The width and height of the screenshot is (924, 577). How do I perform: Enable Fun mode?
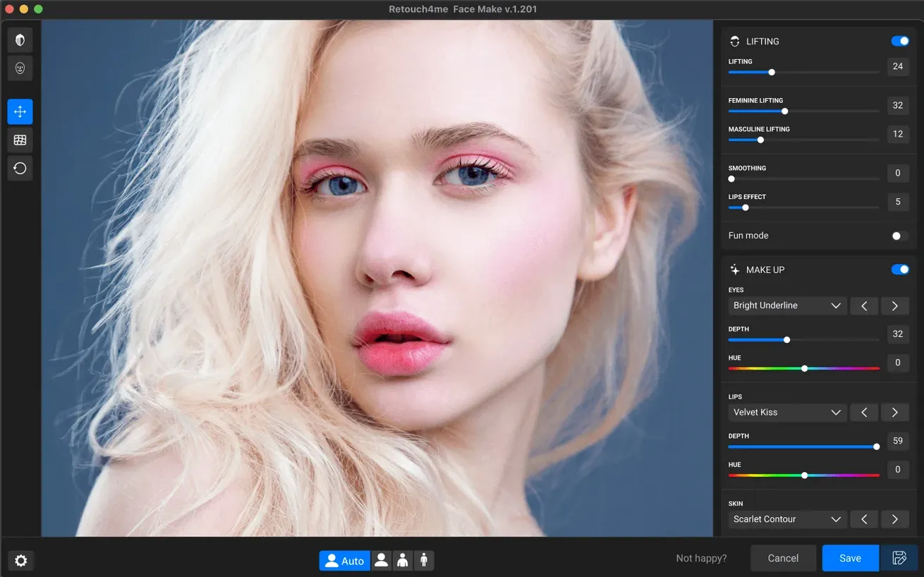[x=897, y=236]
